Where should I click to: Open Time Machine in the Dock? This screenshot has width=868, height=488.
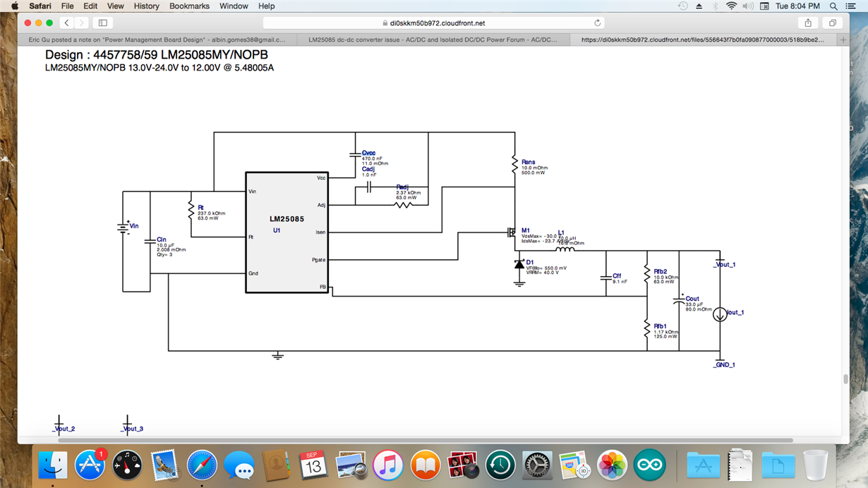[500, 465]
